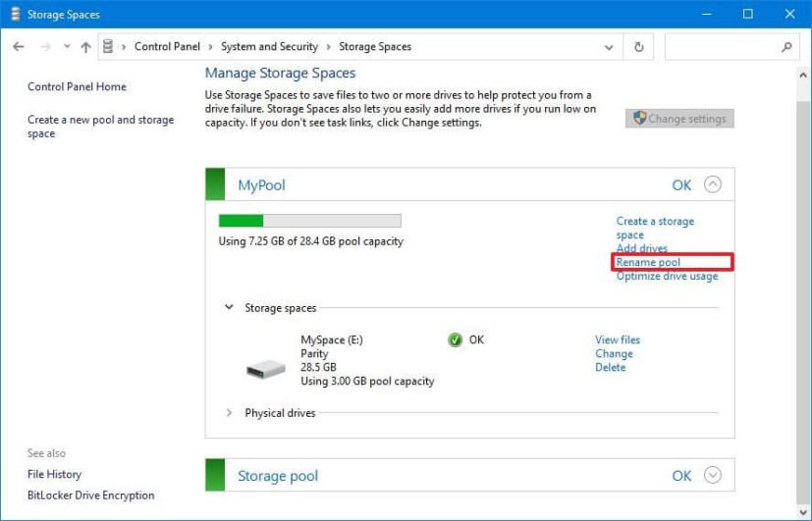
Task: Click the Back navigation arrow
Action: 19,47
